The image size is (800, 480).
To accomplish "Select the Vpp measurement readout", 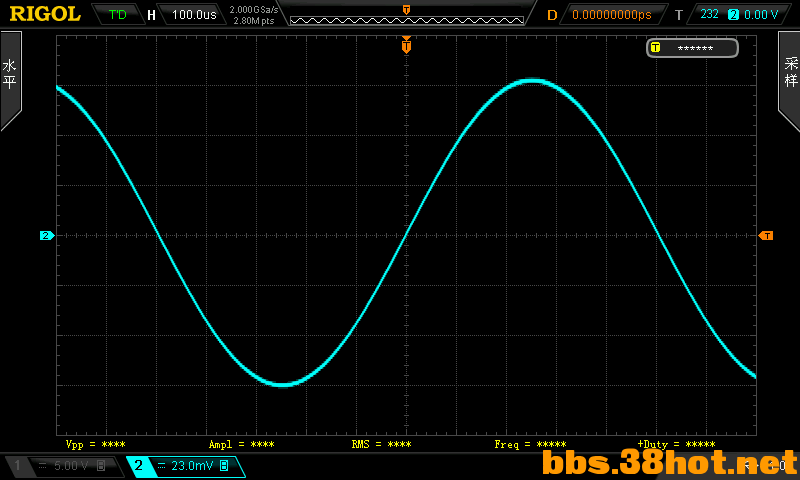I will click(95, 444).
